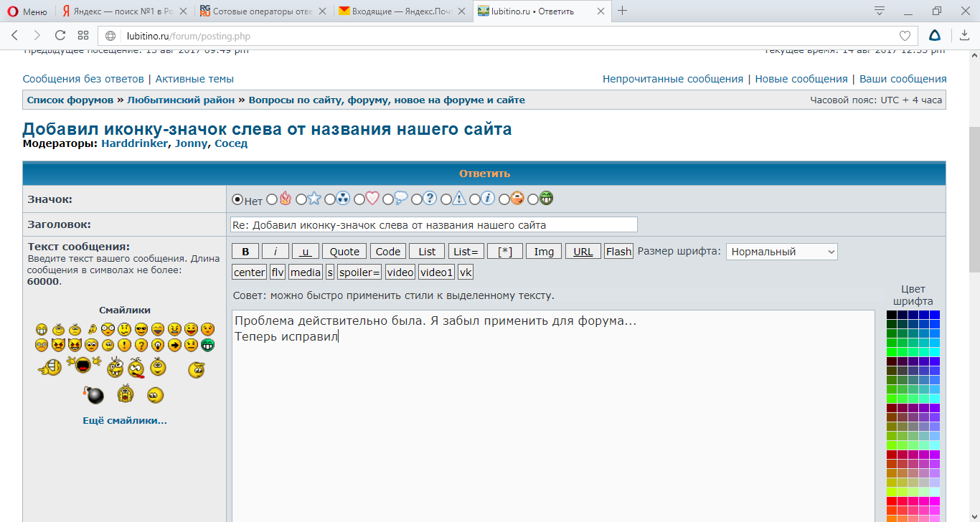Choose the question mark topic icon option

(417, 199)
